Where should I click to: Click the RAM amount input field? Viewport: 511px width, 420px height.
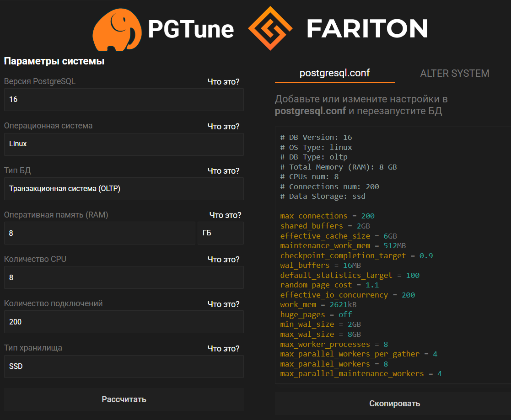click(x=99, y=233)
